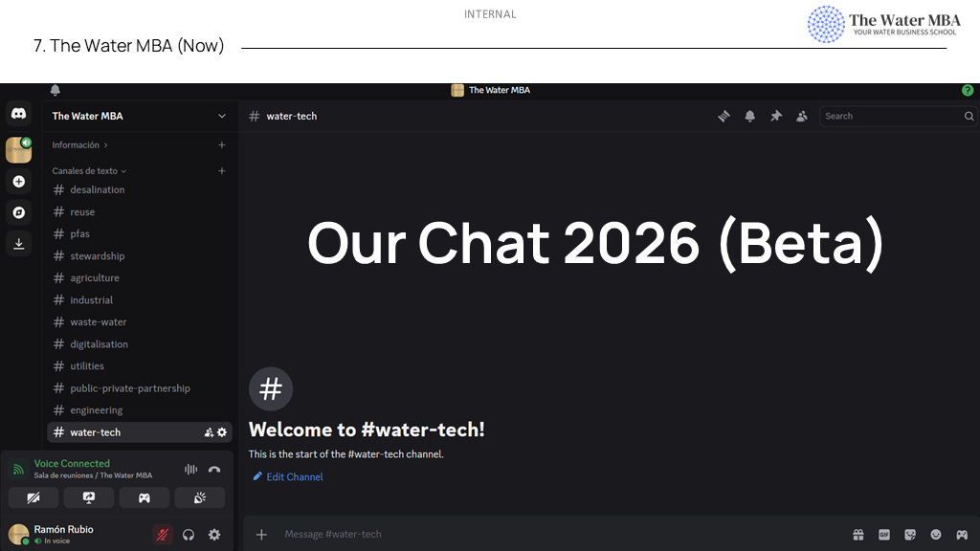This screenshot has width=980, height=551.
Task: Toggle deafen headphones icon
Action: click(x=189, y=535)
